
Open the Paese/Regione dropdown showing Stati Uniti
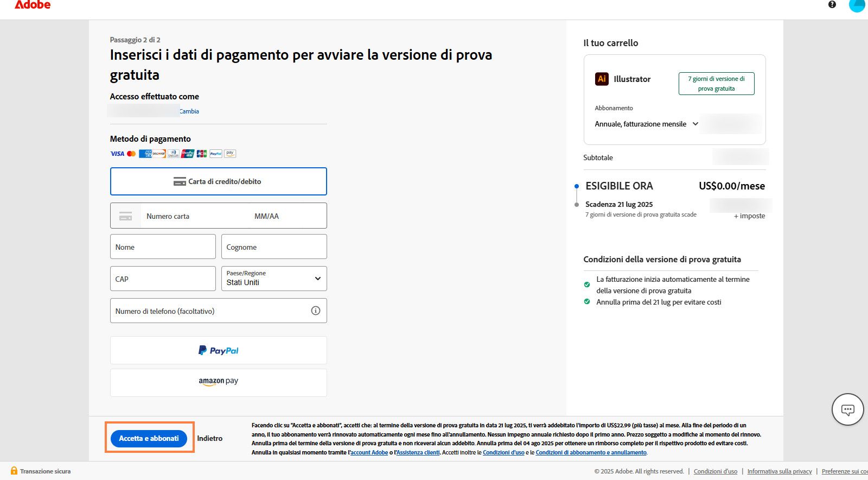tap(274, 279)
